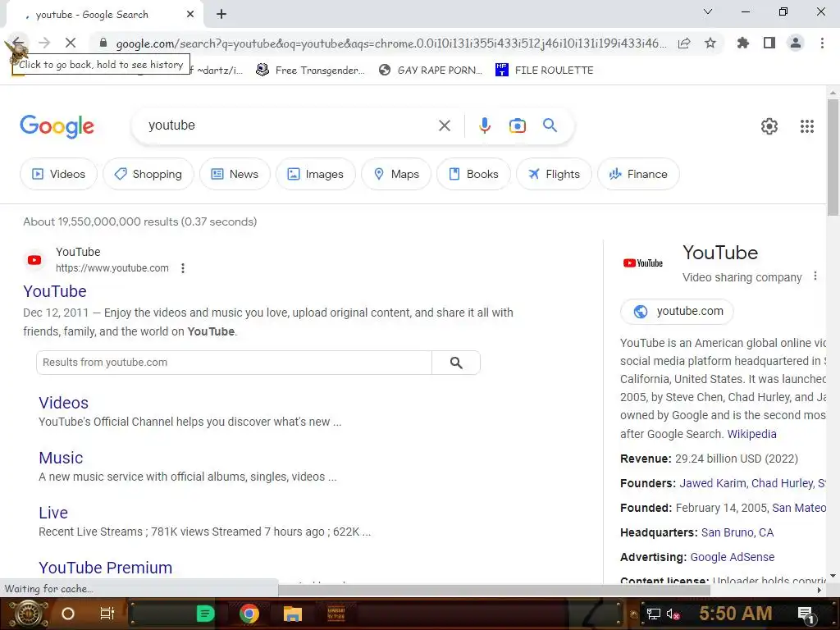Viewport: 840px width, 630px height.
Task: Open the Videos sitelink
Action: [x=63, y=403]
